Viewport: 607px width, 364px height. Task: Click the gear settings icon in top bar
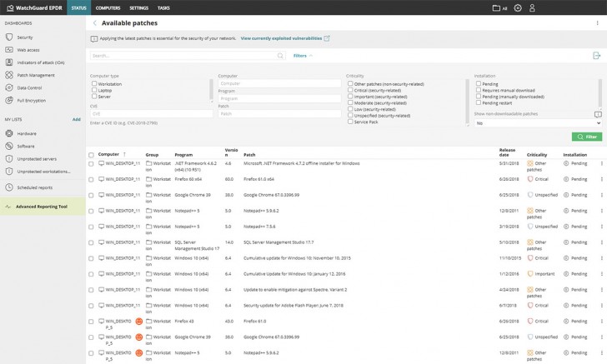[518, 7]
